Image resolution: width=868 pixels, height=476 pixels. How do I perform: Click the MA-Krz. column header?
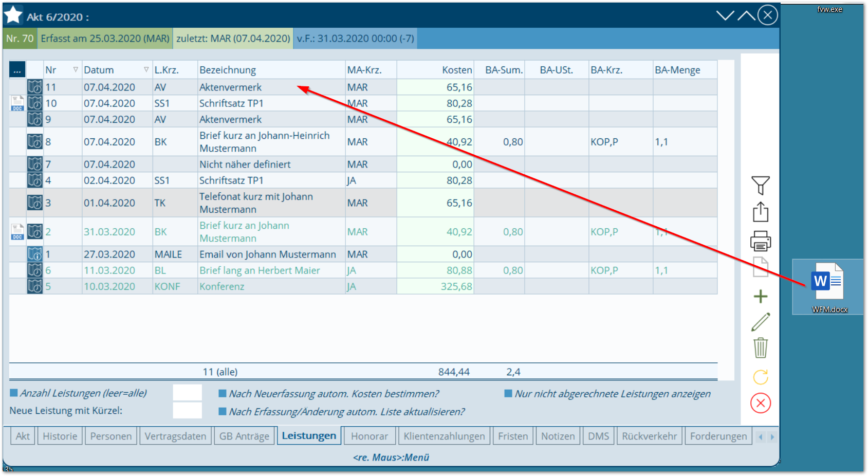point(371,70)
